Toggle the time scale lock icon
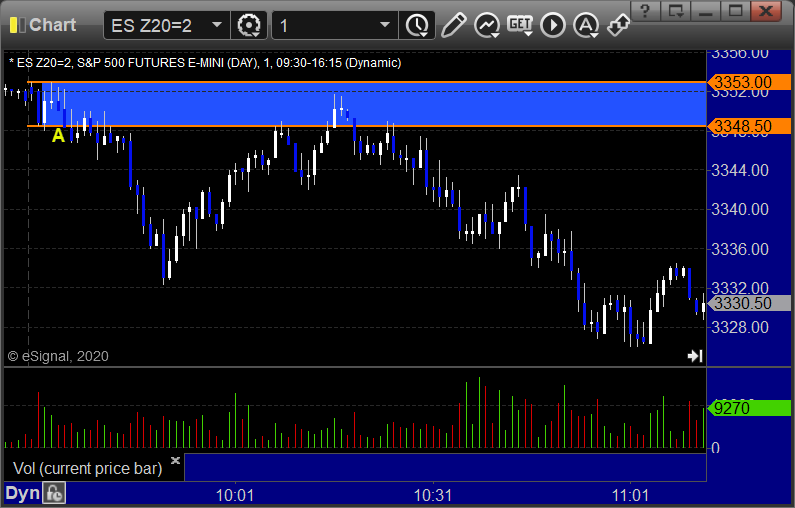 54,493
